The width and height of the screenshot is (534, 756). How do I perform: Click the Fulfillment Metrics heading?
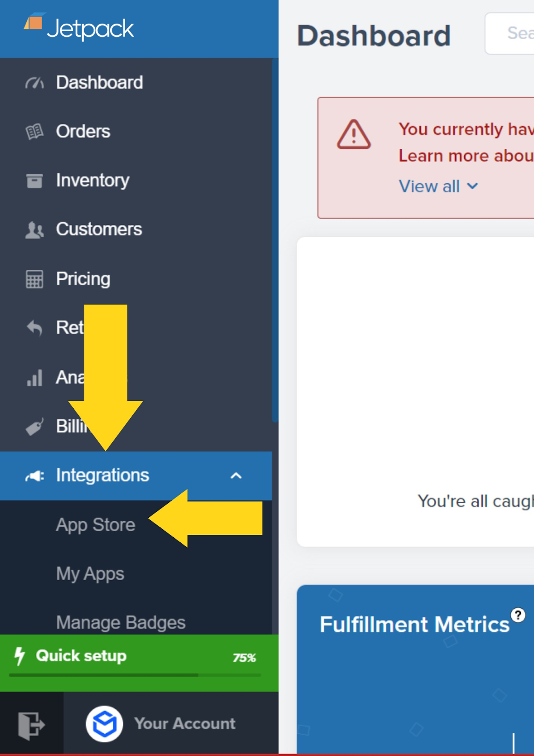pos(415,624)
